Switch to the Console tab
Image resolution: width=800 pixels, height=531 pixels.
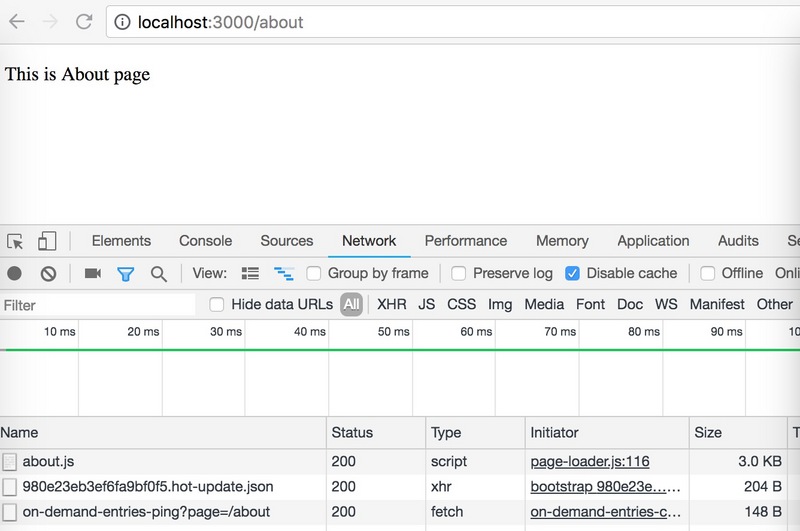(x=205, y=241)
